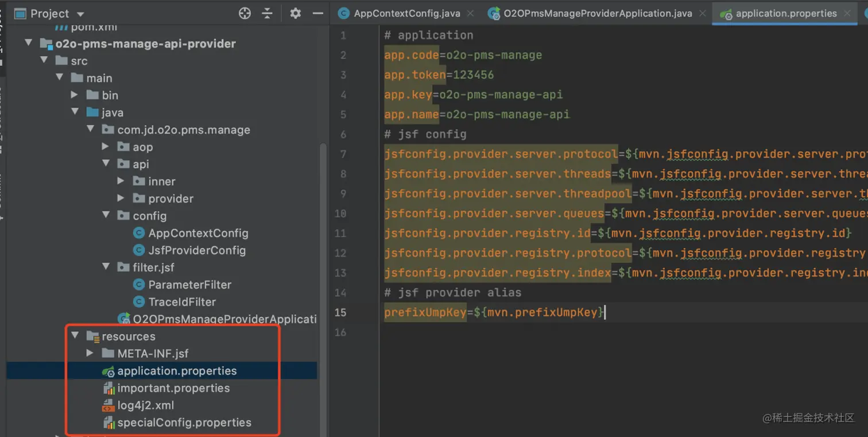
Task: Click jsfconfig.provider.registry.id line
Action: coord(618,233)
